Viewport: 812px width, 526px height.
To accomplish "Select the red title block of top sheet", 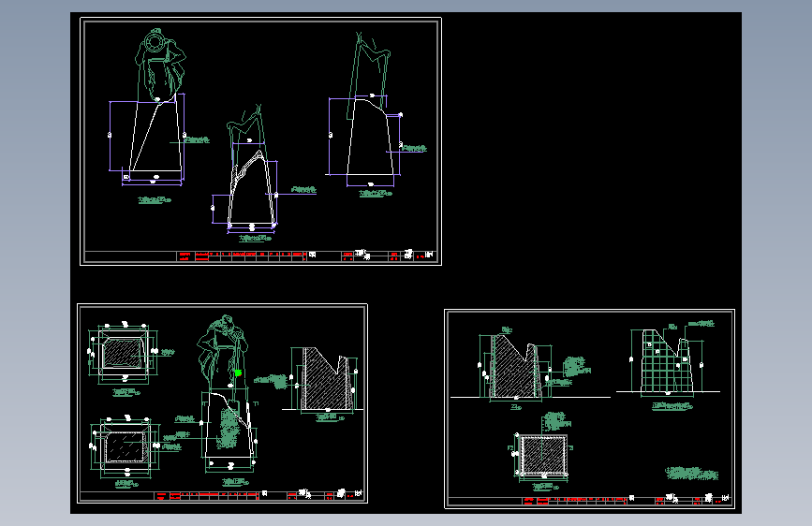I will pyautogui.click(x=241, y=256).
